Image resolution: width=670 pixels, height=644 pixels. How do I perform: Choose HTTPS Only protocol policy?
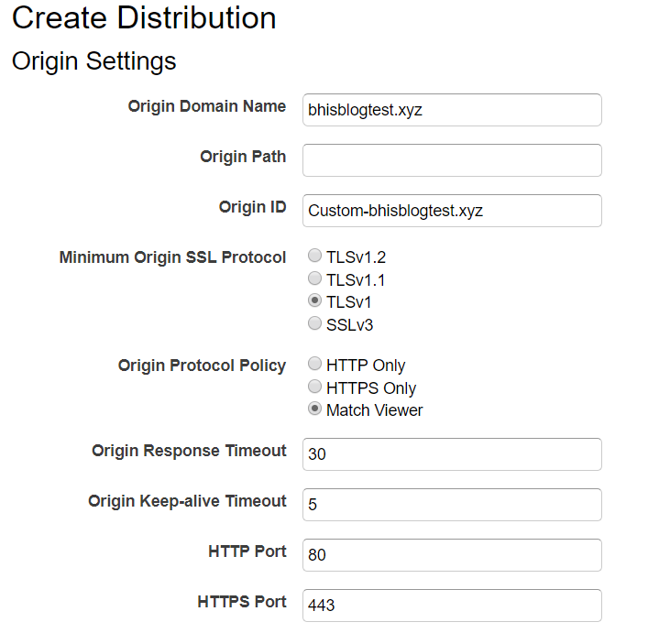point(315,386)
